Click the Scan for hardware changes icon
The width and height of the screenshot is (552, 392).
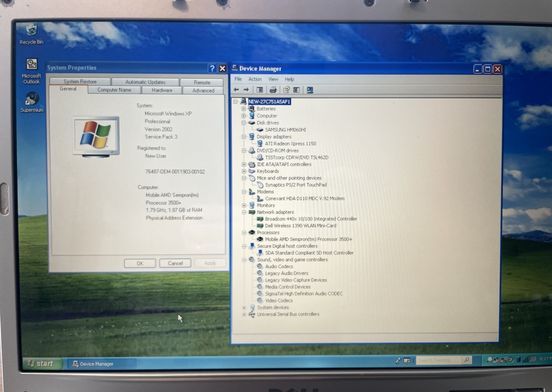tap(310, 90)
